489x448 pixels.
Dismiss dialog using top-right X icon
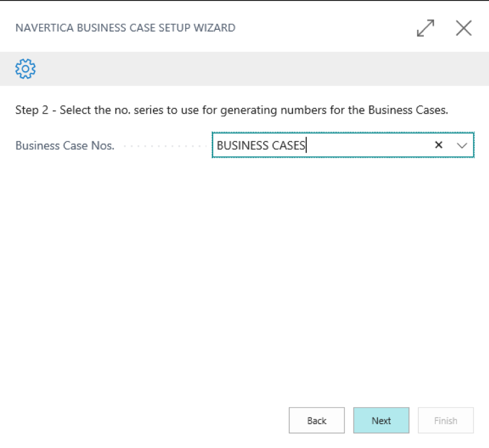(x=464, y=28)
